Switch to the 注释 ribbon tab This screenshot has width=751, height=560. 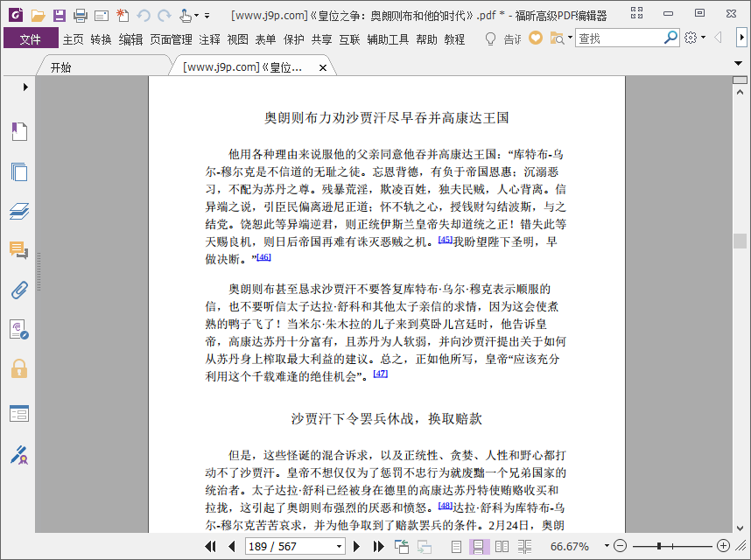tap(209, 39)
